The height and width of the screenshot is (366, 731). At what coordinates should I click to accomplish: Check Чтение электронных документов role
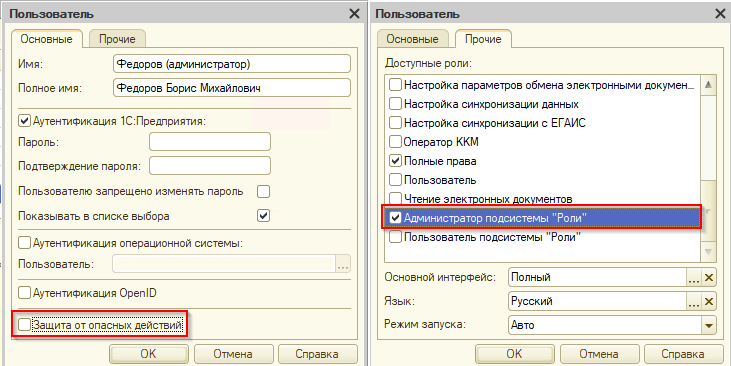pyautogui.click(x=395, y=199)
